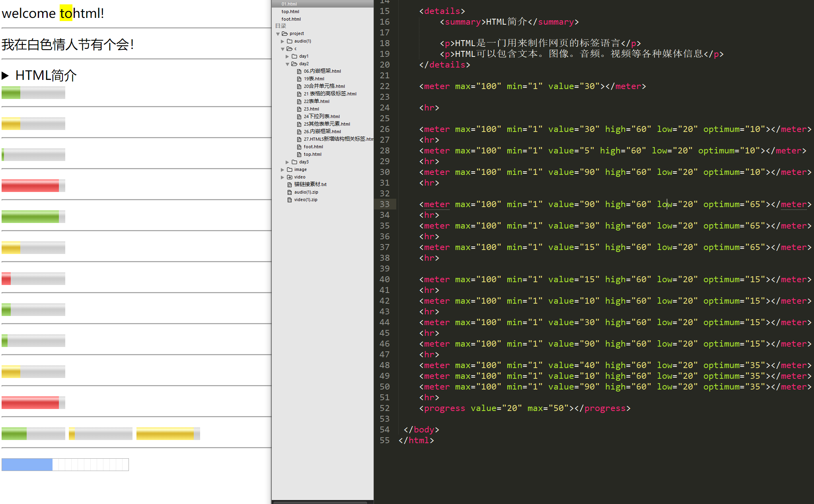Screen dimensions: 814x504
Task: Expand the HTML简介 details triangle
Action: point(6,76)
